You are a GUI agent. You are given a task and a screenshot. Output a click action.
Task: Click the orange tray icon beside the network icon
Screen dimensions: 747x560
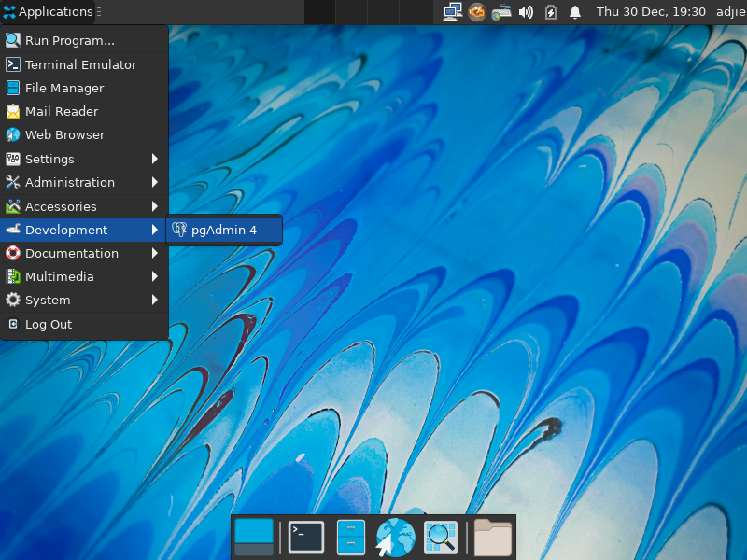pyautogui.click(x=476, y=12)
